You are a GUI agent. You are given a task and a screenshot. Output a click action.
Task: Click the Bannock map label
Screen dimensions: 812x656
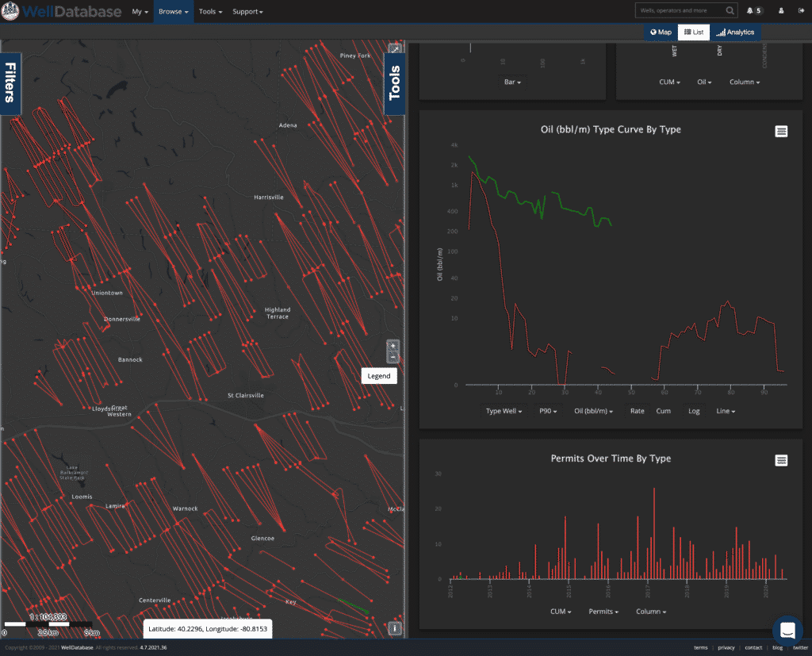[x=130, y=359]
